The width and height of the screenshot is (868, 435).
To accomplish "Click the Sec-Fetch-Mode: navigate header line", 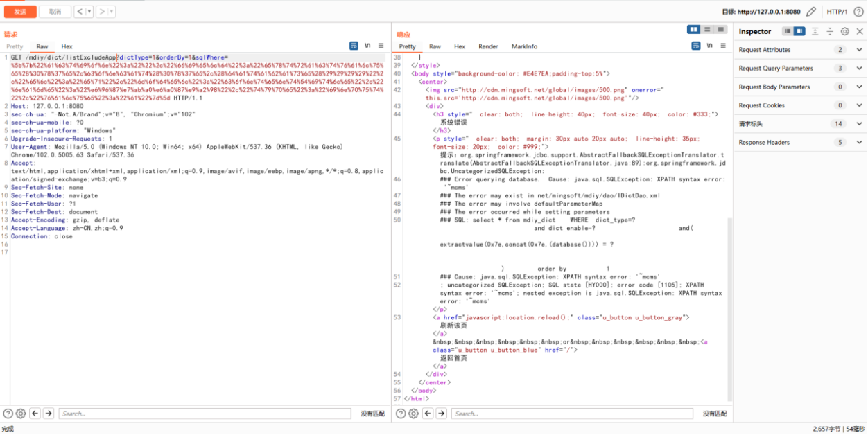I will [x=54, y=195].
